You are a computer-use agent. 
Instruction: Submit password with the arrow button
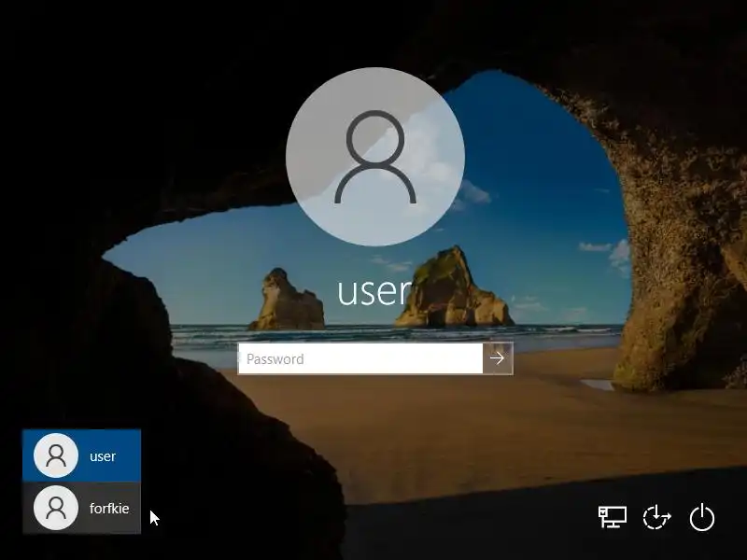tap(498, 358)
